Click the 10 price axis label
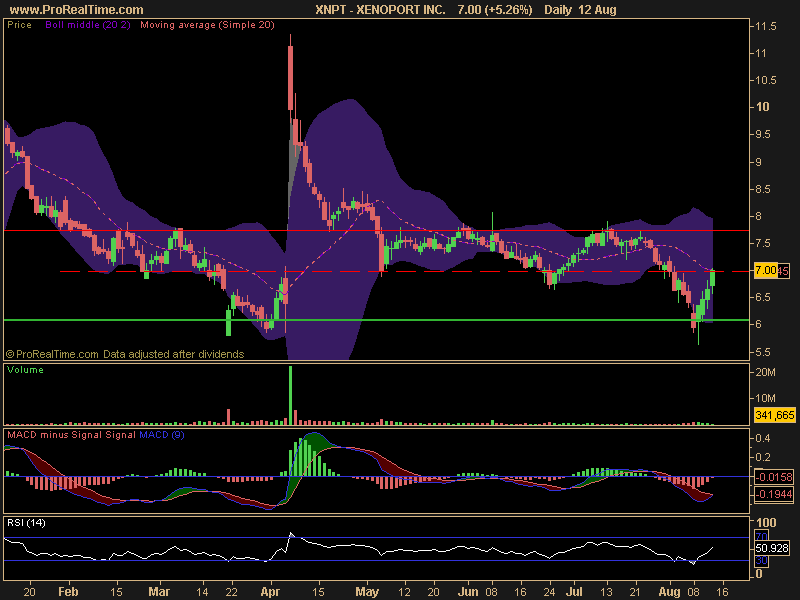This screenshot has height=600, width=800. click(x=762, y=107)
